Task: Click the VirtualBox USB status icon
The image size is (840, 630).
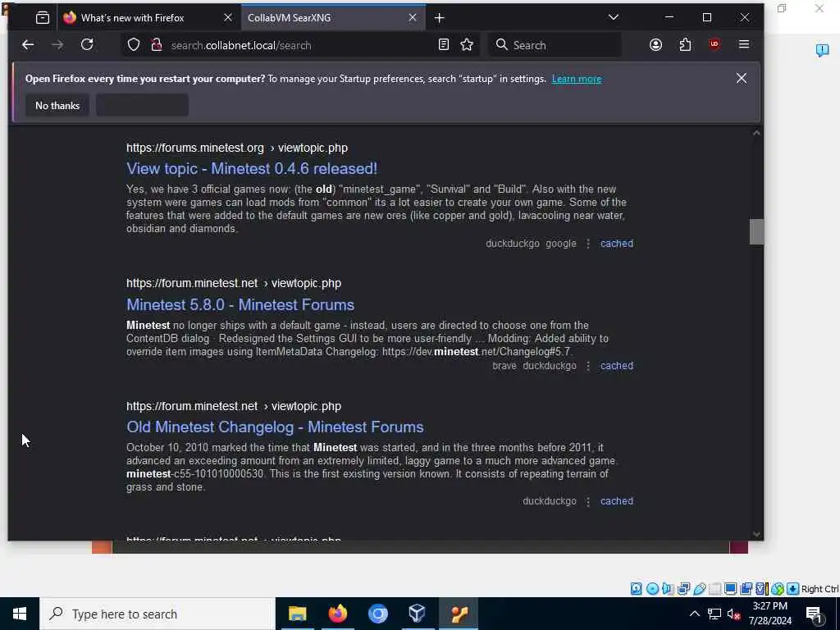Action: click(x=699, y=589)
